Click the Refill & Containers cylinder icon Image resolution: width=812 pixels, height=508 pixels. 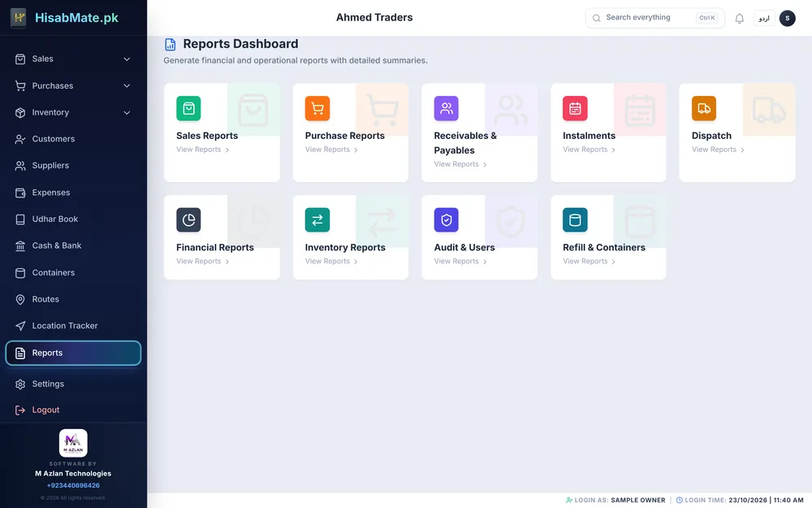pyautogui.click(x=575, y=219)
